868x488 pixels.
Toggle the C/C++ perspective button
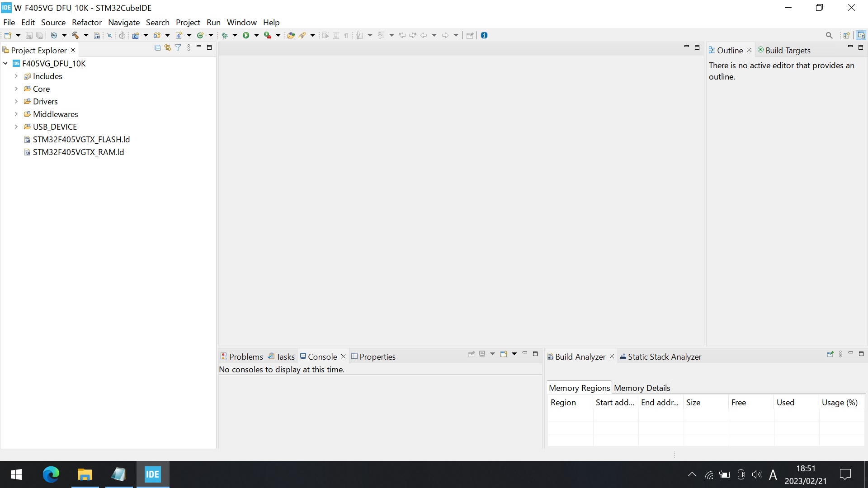coord(861,35)
